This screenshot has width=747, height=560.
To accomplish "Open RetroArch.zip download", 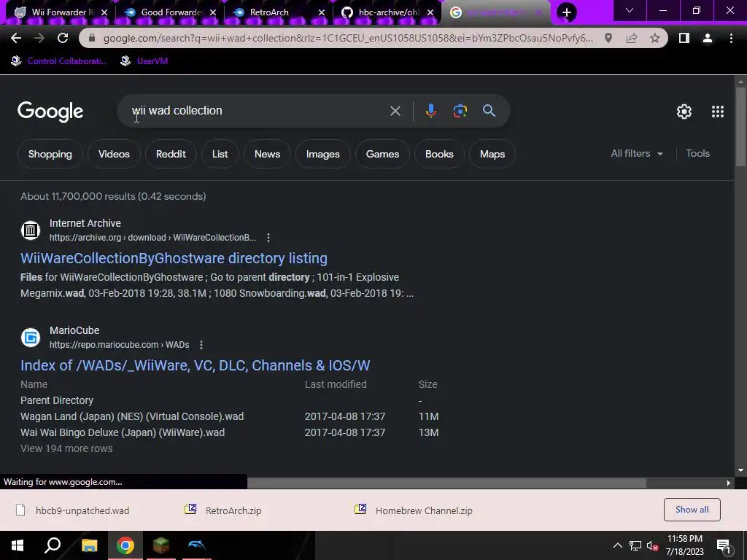I will 223,510.
